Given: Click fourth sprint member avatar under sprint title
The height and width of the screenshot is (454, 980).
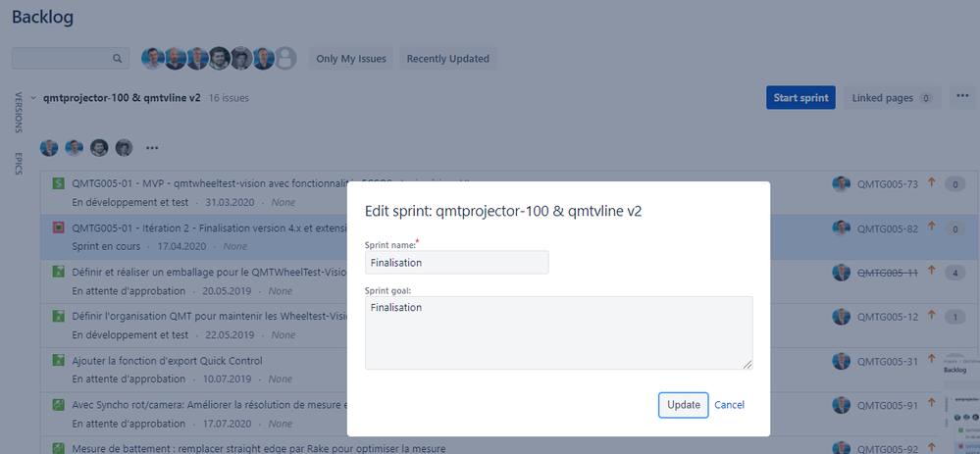Looking at the screenshot, I should click(124, 148).
